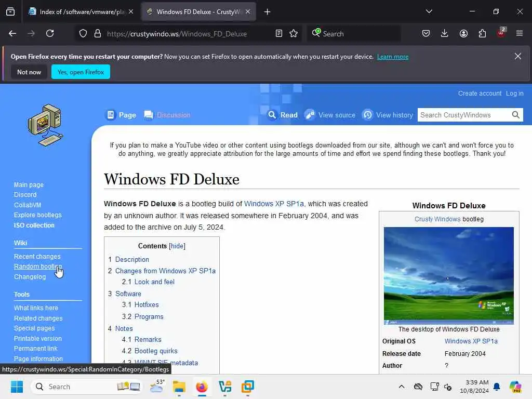Close the Windows FD Deluxe tab
532x399 pixels.
pos(248,12)
